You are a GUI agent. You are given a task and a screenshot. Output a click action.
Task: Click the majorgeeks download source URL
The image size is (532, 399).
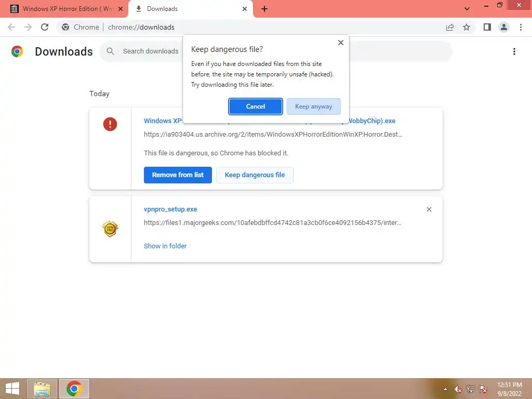coord(272,222)
